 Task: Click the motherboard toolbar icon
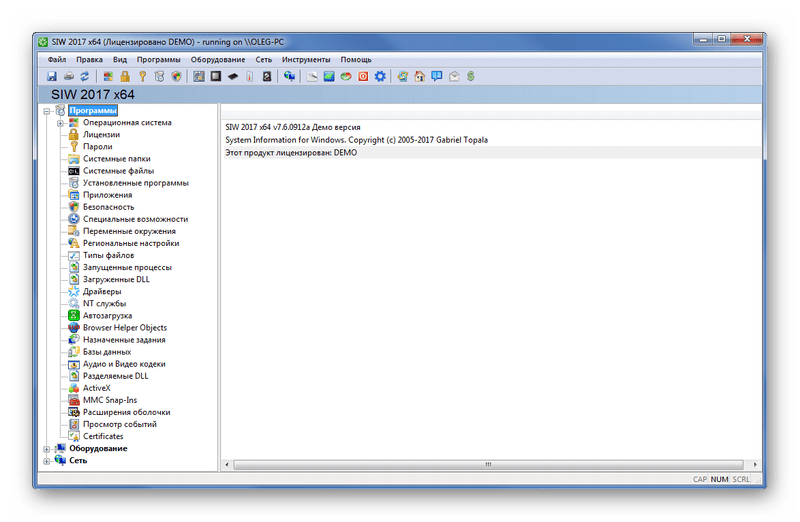tap(199, 77)
